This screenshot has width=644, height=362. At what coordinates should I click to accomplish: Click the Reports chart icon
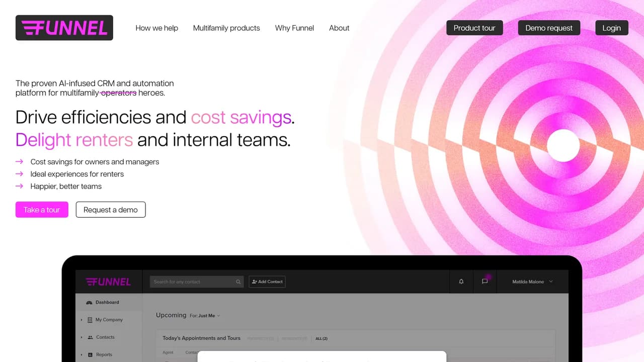coord(90,354)
